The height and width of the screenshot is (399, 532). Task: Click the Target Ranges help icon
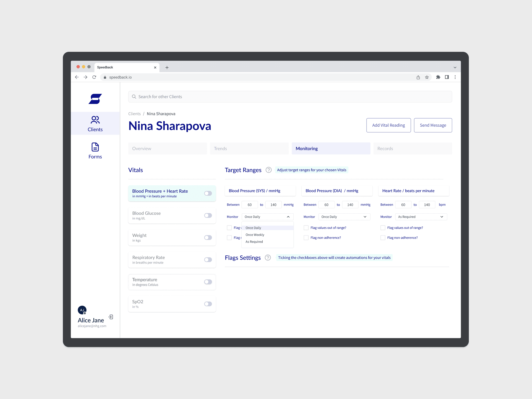click(268, 170)
